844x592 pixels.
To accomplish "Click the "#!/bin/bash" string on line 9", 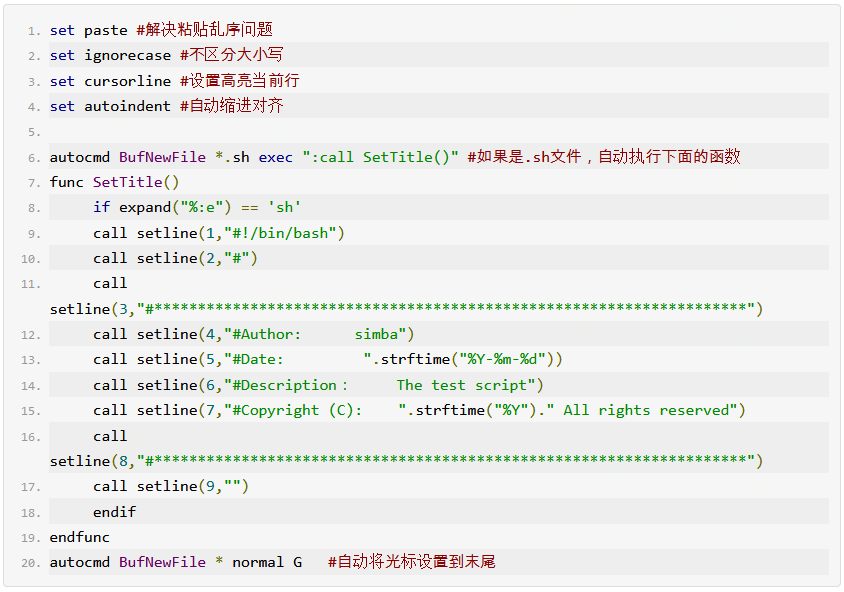I will click(x=280, y=233).
